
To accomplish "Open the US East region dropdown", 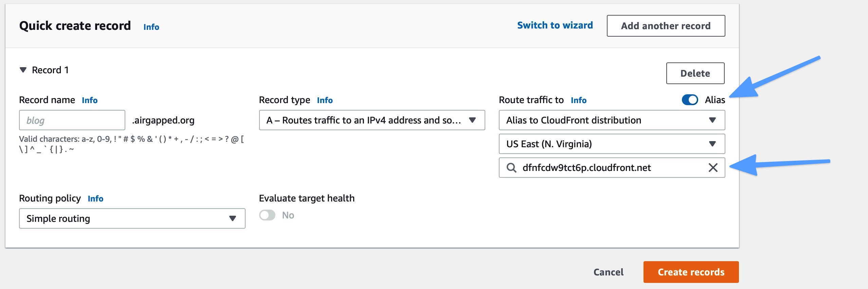I will pos(612,144).
